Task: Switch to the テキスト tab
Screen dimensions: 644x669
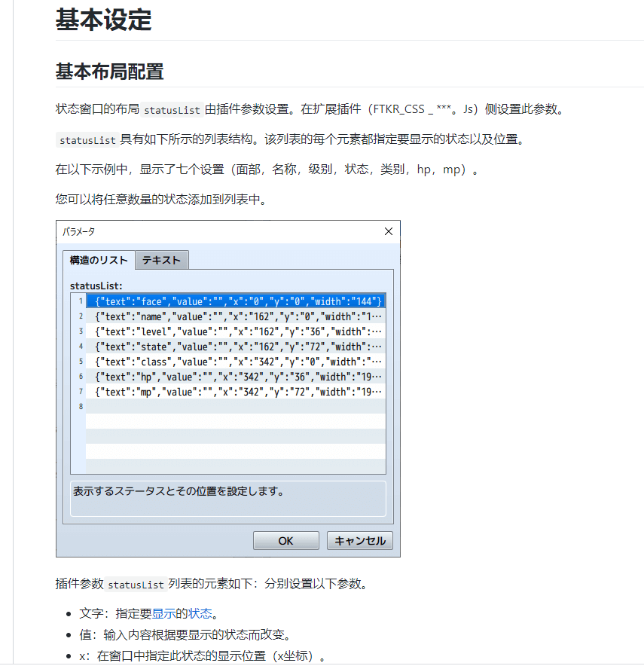Action: 162,260
